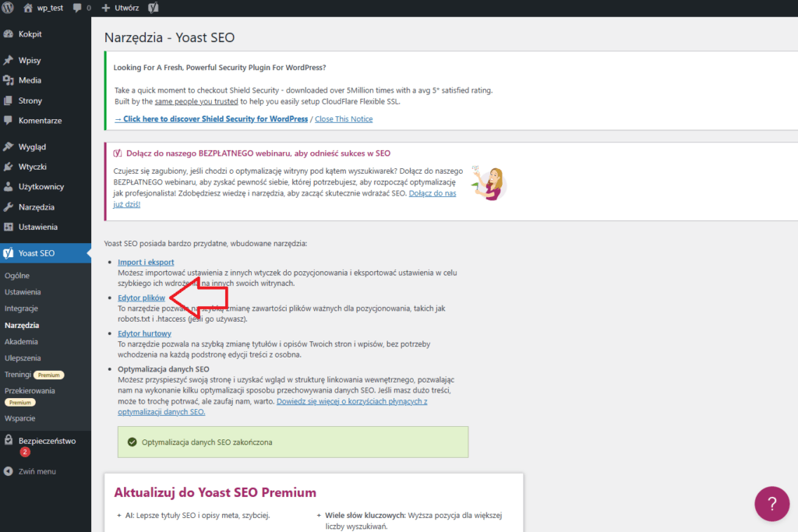Click the WordPress logo icon
The image size is (798, 532).
coord(9,8)
